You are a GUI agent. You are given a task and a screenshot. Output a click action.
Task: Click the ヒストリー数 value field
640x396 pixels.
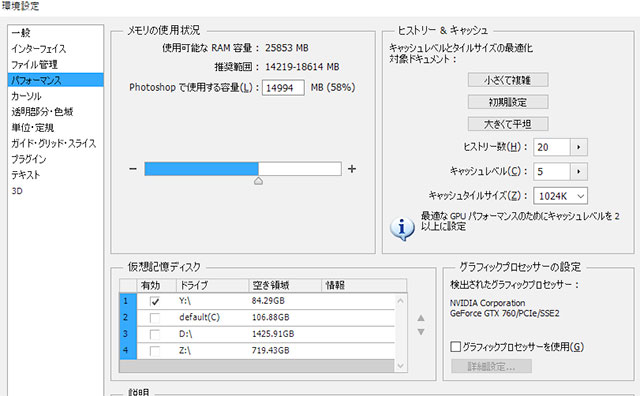(551, 147)
